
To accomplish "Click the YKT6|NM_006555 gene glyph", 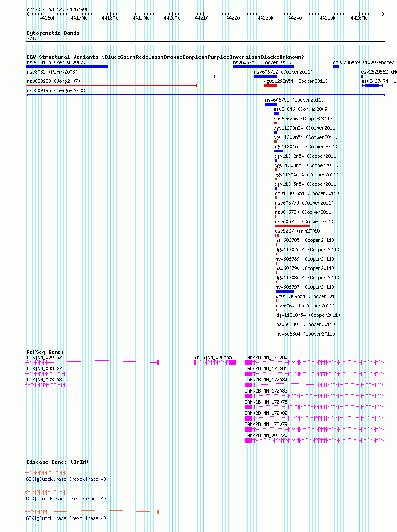I will click(215, 363).
